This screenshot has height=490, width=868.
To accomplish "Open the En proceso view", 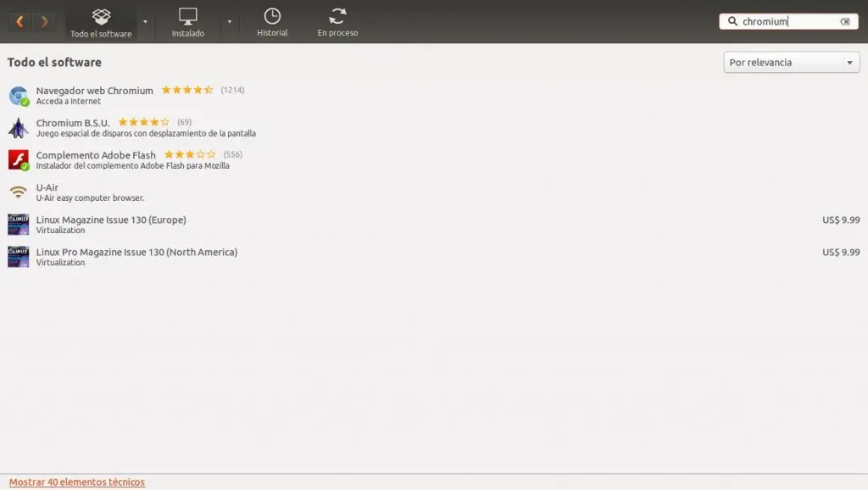I will pyautogui.click(x=337, y=23).
